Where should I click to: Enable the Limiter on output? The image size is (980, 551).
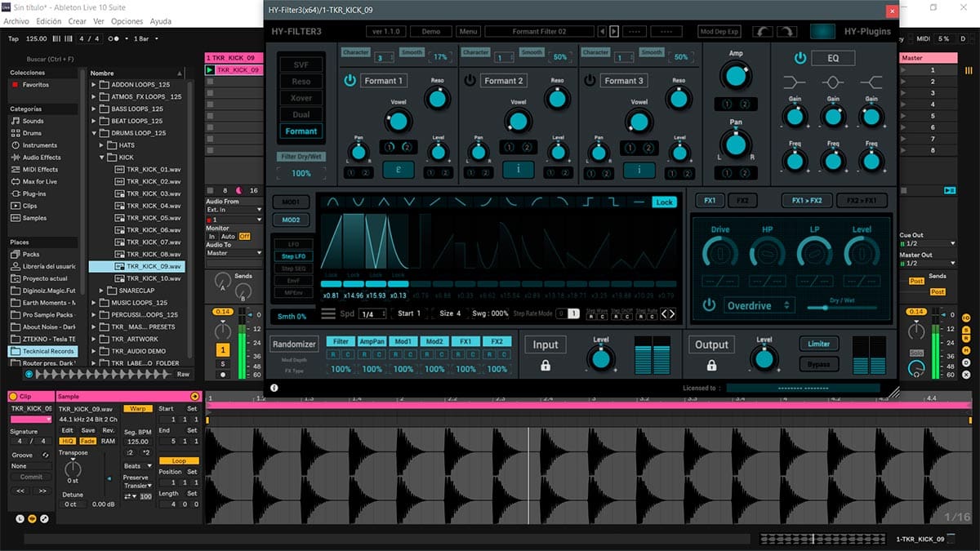coord(819,344)
